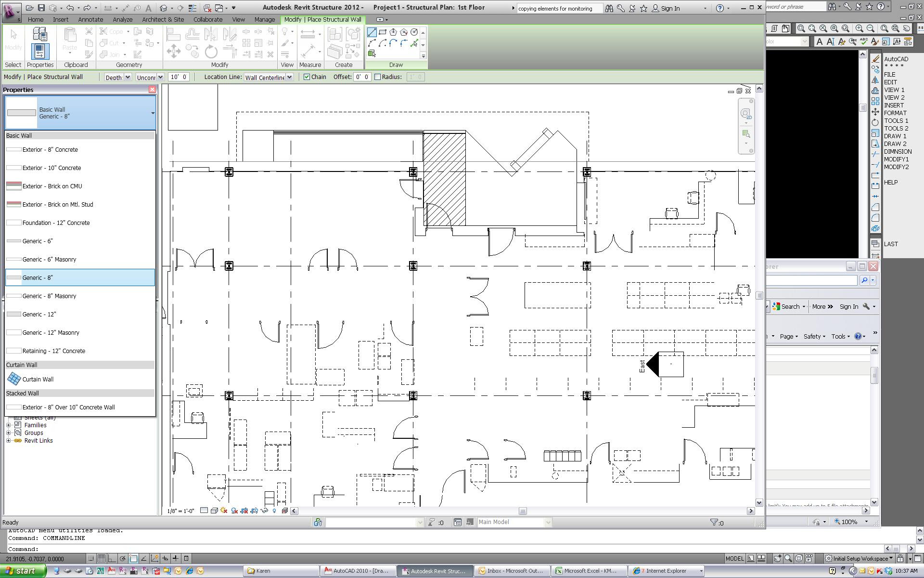The height and width of the screenshot is (578, 924).
Task: Open the Manage ribbon tab
Action: point(265,20)
